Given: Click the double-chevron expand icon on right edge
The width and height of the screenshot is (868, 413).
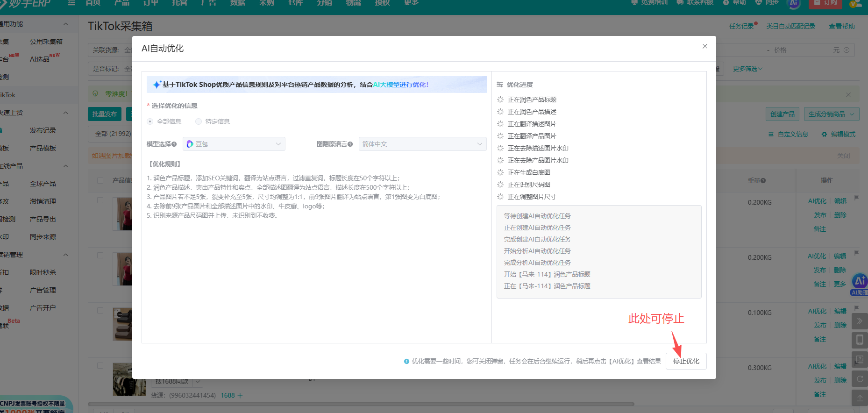Looking at the screenshot, I should tap(860, 321).
